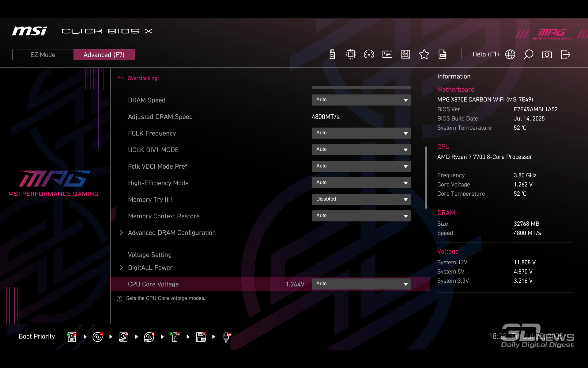Click the DRAM Size 32768 MB value
The width and height of the screenshot is (588, 368).
click(526, 224)
